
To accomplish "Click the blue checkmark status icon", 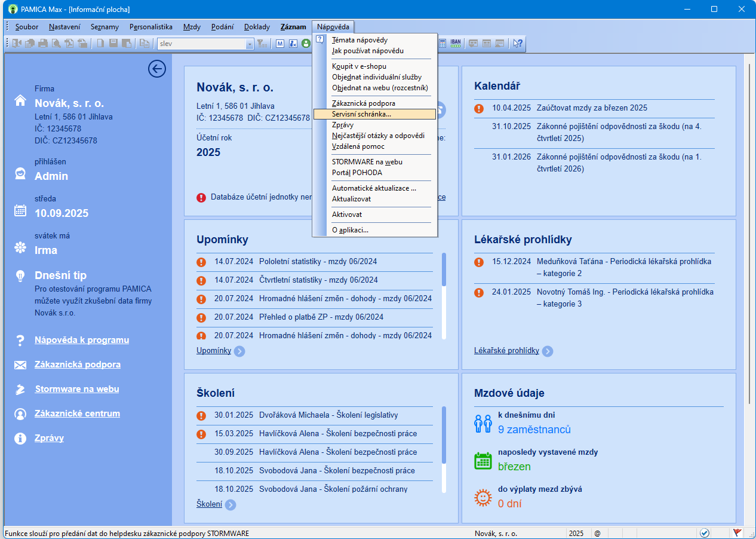I will pos(704,533).
